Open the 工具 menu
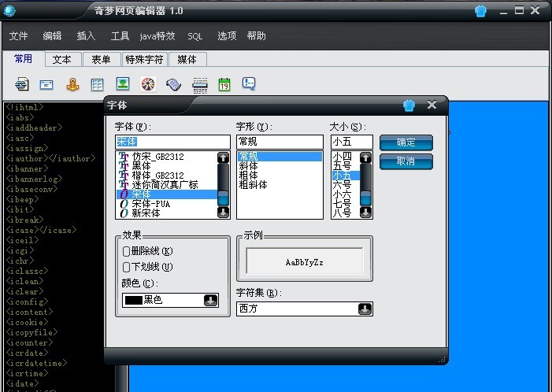Viewport: 552px width, 392px height. 120,36
